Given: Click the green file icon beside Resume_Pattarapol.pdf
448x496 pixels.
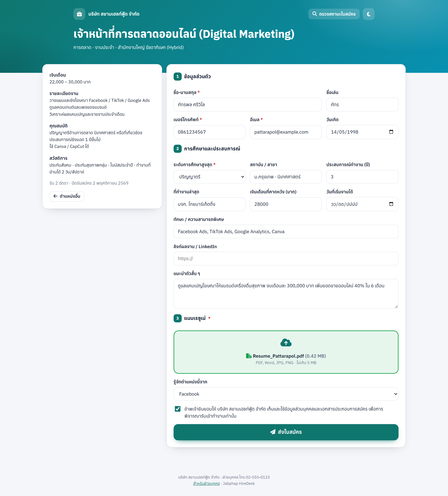Looking at the screenshot, I should (x=249, y=356).
